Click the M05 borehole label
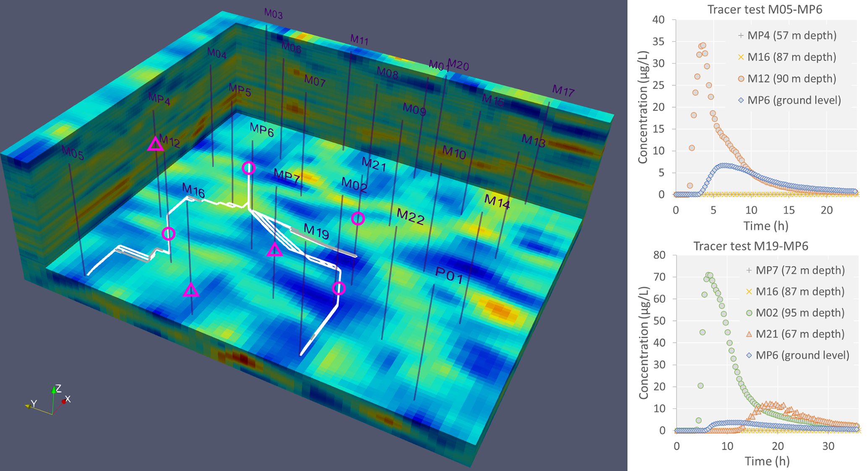 tap(73, 153)
